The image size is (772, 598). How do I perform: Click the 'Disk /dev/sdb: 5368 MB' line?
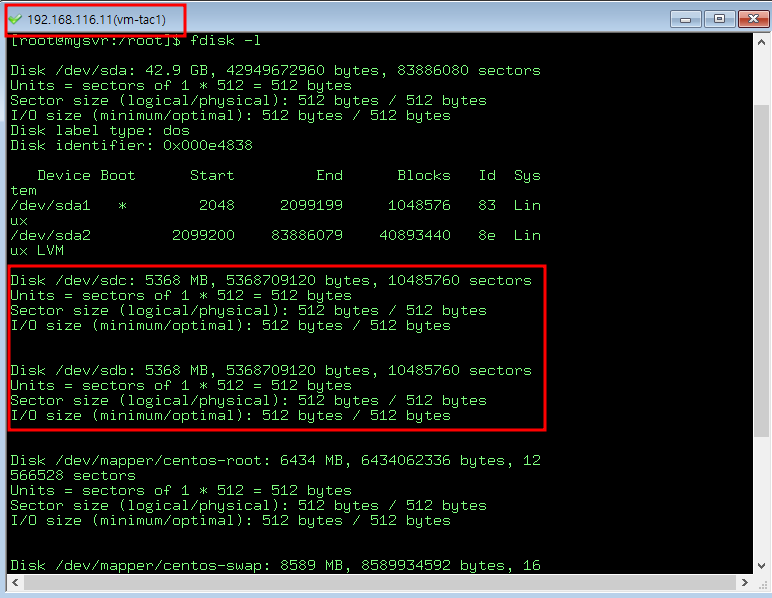pos(271,370)
